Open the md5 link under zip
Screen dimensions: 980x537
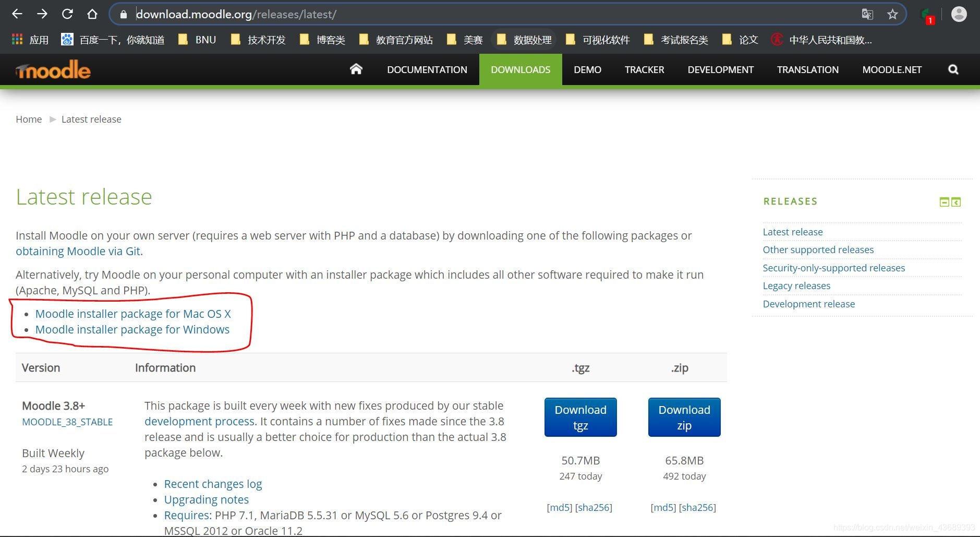pos(663,507)
